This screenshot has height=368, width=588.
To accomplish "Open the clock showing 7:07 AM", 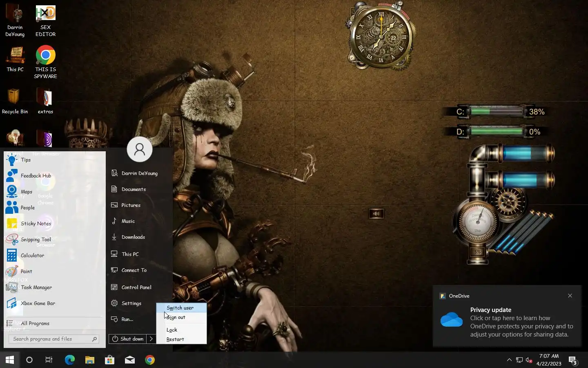I will point(549,360).
